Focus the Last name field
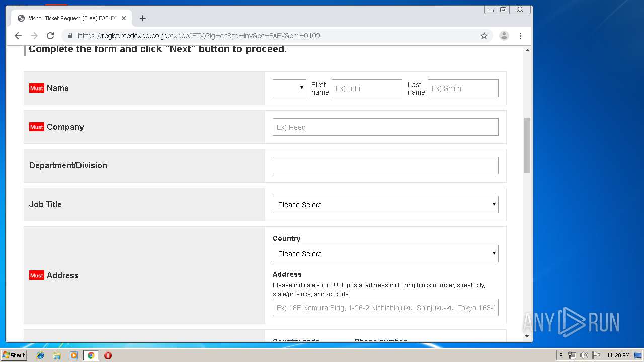The image size is (644, 362). [x=463, y=88]
